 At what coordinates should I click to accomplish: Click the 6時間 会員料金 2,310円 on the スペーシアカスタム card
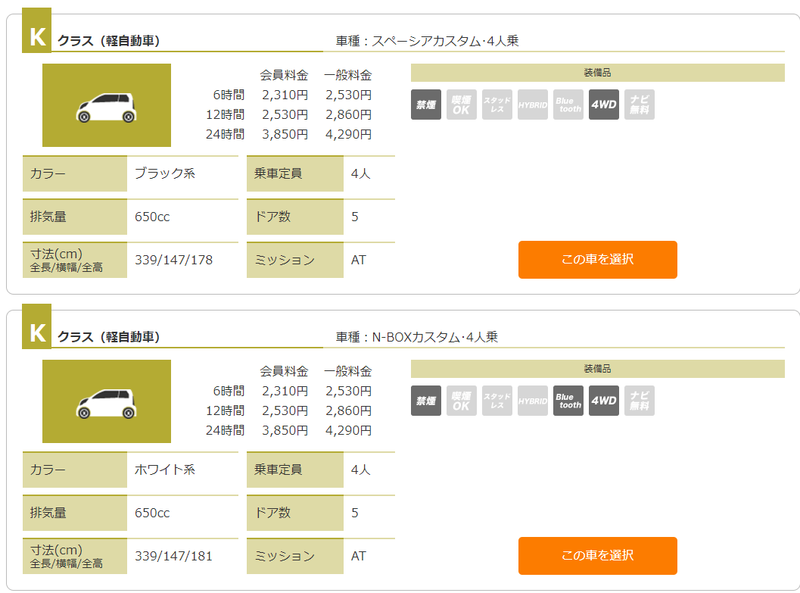[x=285, y=95]
